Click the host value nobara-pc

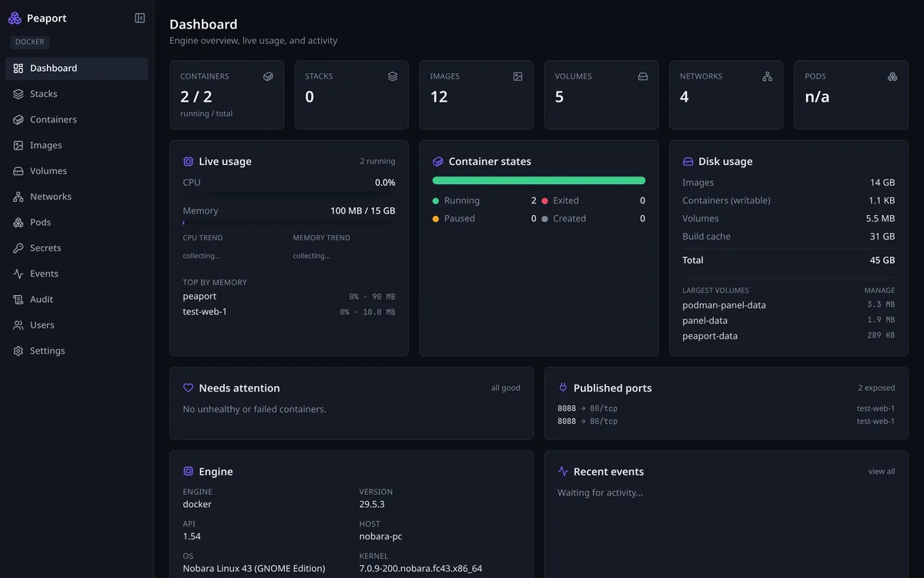[380, 536]
